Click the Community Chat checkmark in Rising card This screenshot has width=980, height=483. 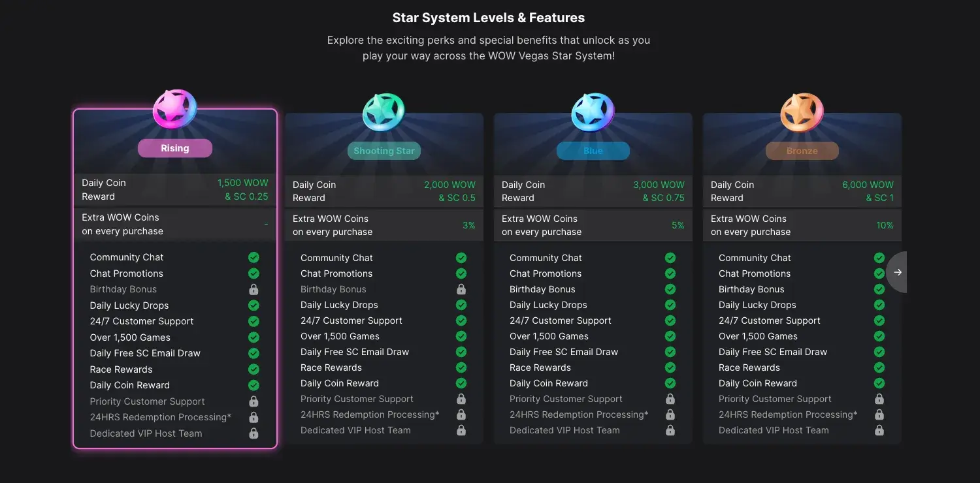253,257
